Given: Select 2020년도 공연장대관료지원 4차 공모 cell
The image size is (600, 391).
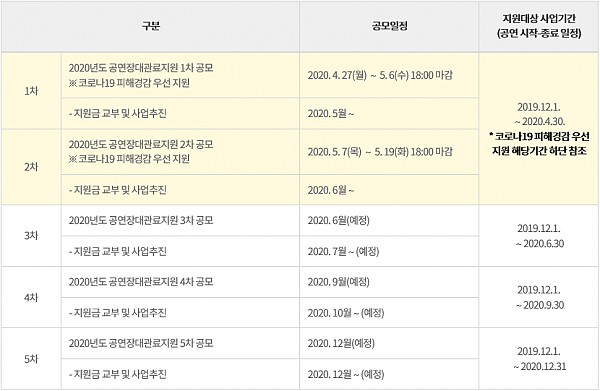Looking at the screenshot, I should (x=180, y=282).
